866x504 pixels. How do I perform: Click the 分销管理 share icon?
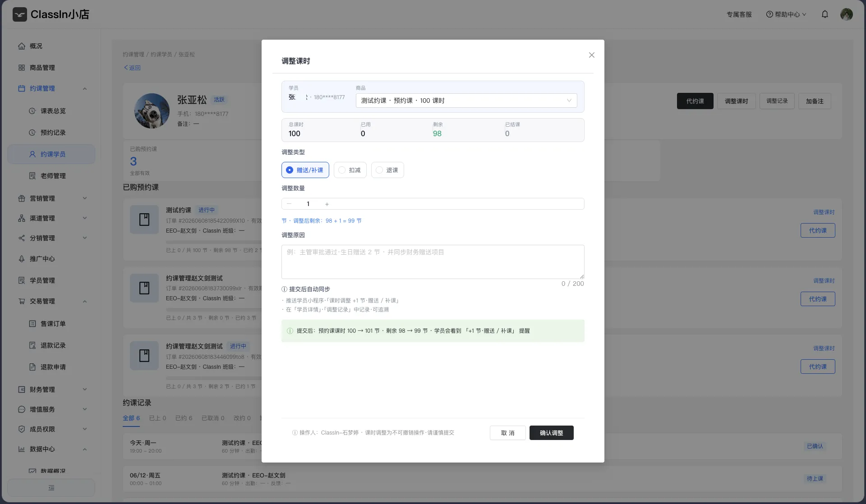(x=22, y=238)
